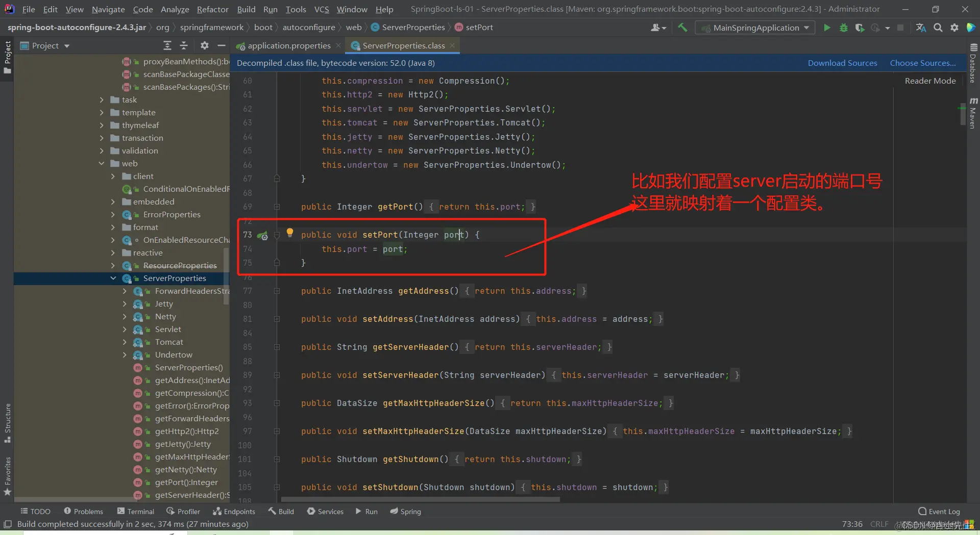Click the stop process icon
Viewport: 980px width, 535px height.
click(900, 28)
